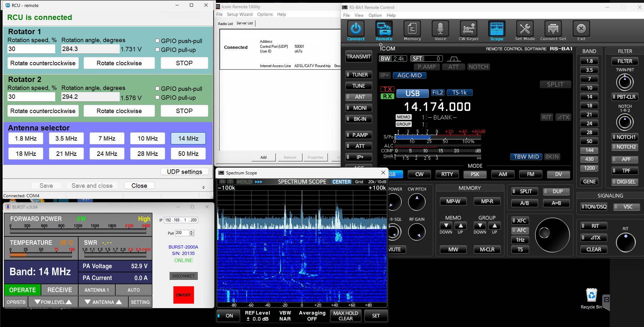Screen dimensions: 644x327
Task: Select the 7 MHz antenna button
Action: 107,138
